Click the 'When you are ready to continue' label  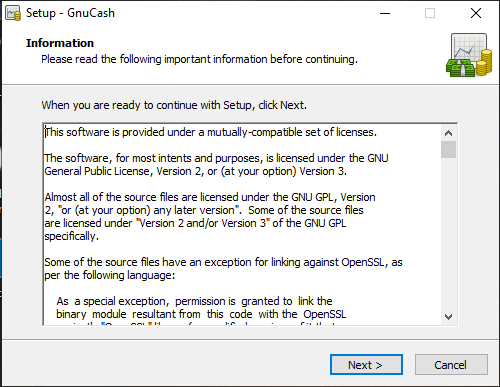(x=174, y=105)
